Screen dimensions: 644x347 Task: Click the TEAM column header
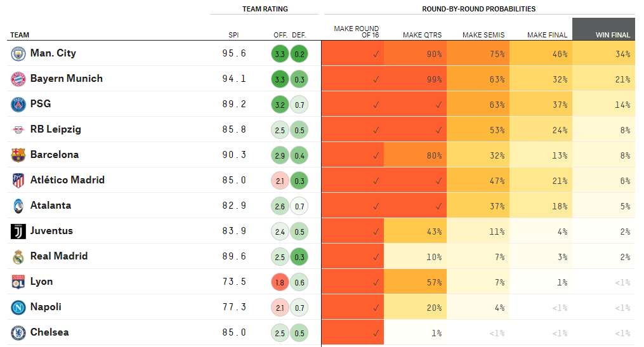pos(20,35)
